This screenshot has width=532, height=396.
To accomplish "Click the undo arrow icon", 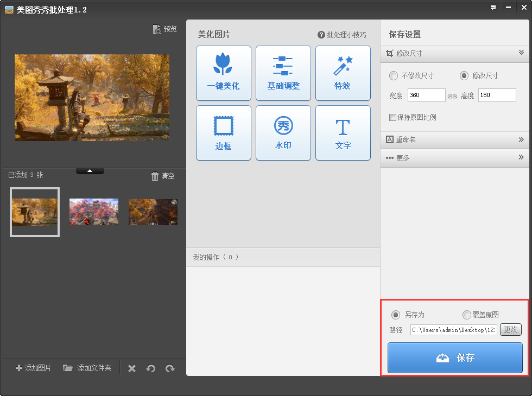I will click(x=151, y=368).
